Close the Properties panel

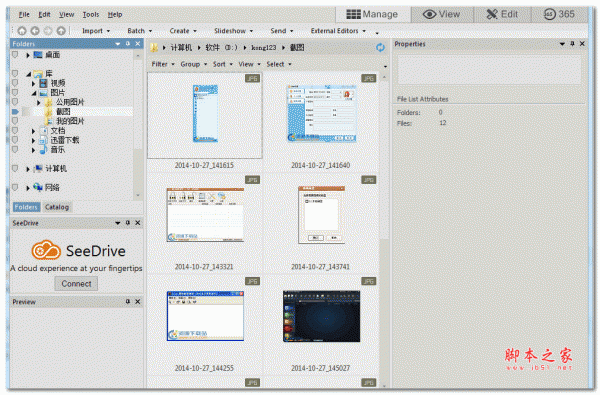582,44
